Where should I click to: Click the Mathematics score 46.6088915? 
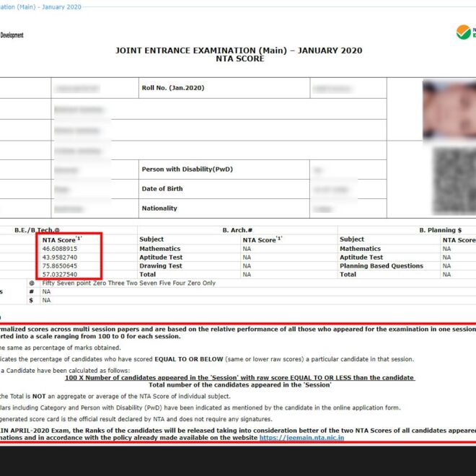(x=60, y=248)
